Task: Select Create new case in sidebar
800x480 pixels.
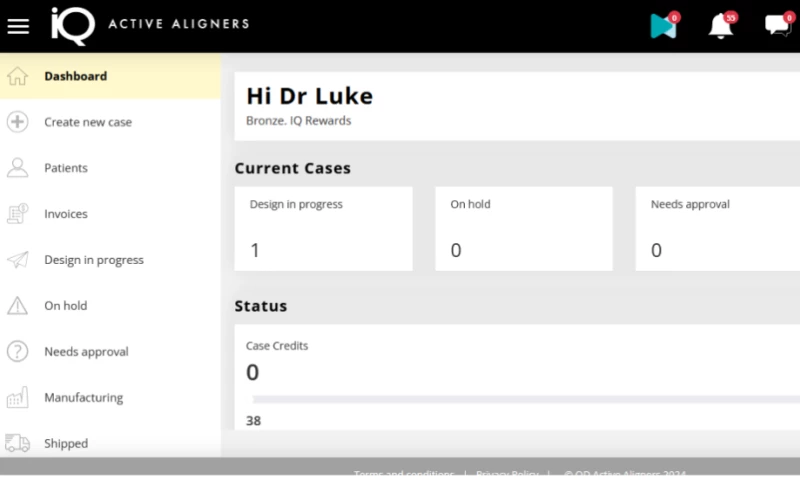Action: (x=110, y=122)
